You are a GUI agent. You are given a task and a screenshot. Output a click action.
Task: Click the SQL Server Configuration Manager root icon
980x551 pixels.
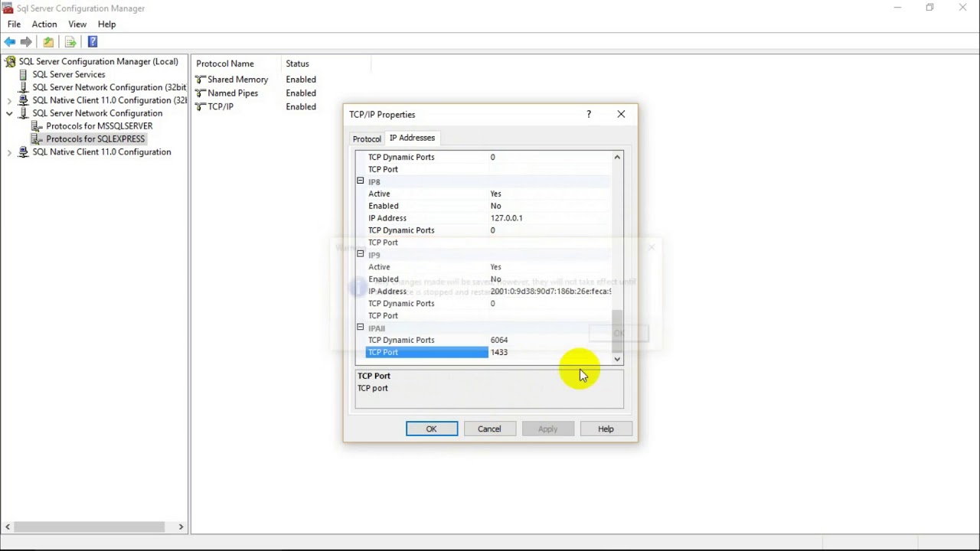[x=10, y=61]
